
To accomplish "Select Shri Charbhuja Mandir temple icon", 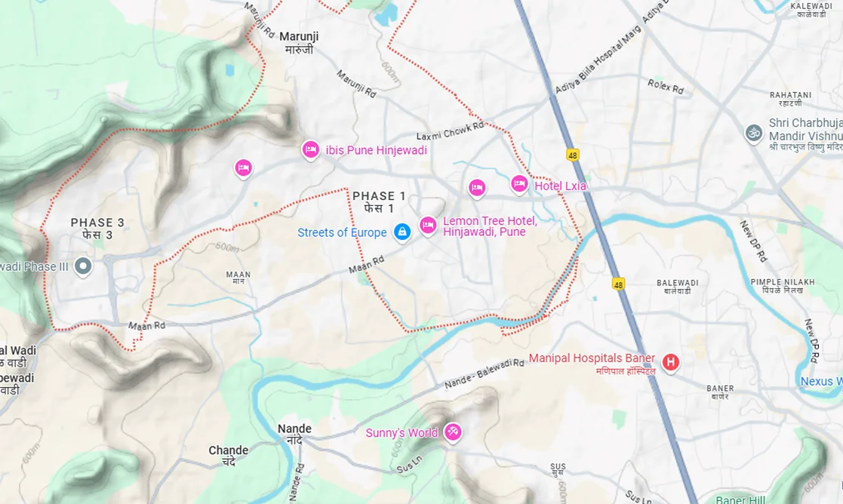I will pos(753,134).
